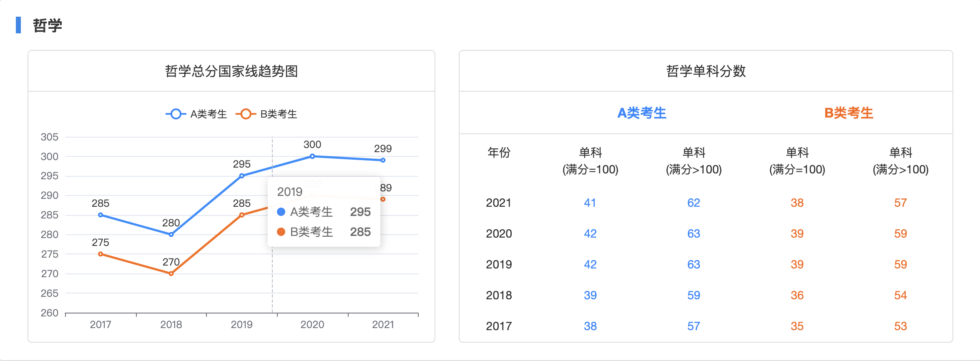Click the 2021 row year label in table
This screenshot has height=361, width=980.
tap(499, 203)
